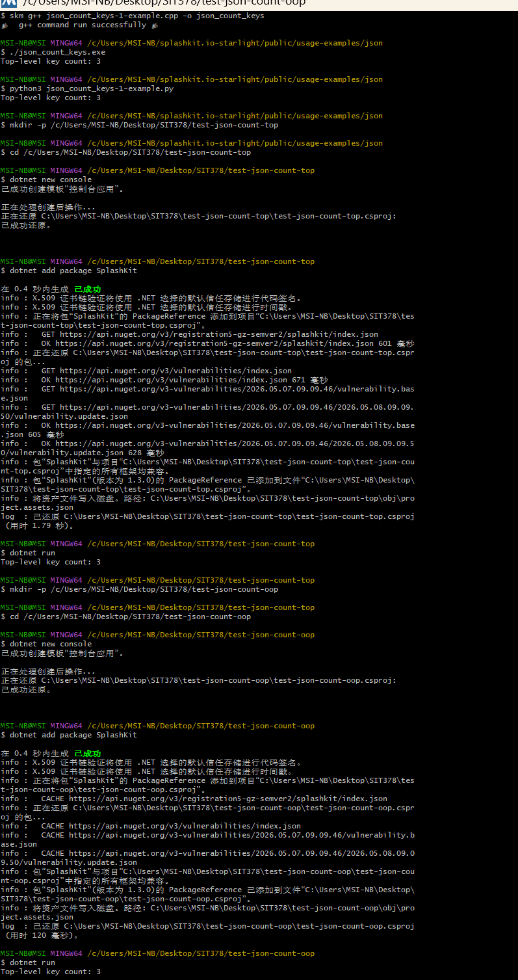Viewport: 518px width, 980px height.
Task: Click the '正在还原' line for test-json-count-oop.csproj
Action: [x=199, y=680]
